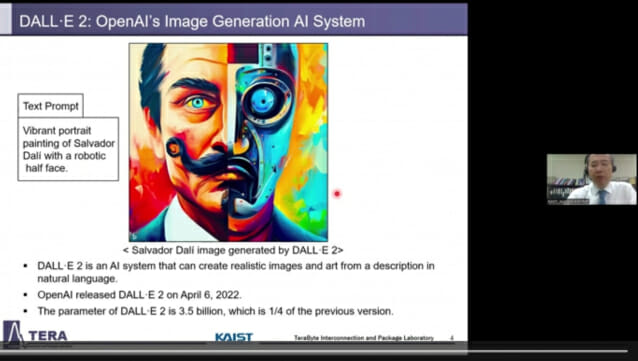Image resolution: width=638 pixels, height=361 pixels.
Task: Click the TERA logo in slide footer
Action: [35, 335]
